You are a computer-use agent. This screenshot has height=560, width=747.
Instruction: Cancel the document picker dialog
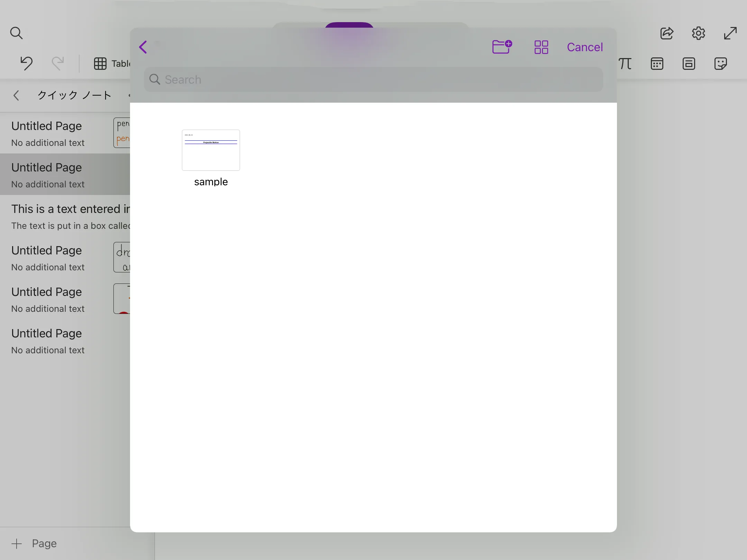[585, 47]
